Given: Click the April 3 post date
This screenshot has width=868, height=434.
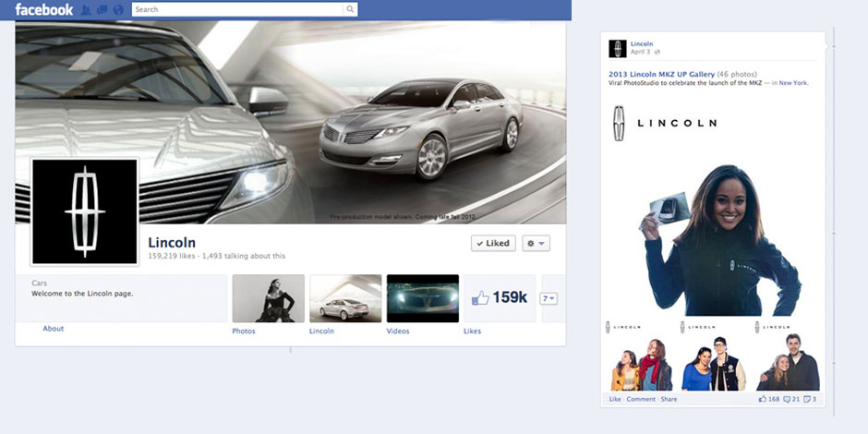Looking at the screenshot, I should pyautogui.click(x=641, y=52).
